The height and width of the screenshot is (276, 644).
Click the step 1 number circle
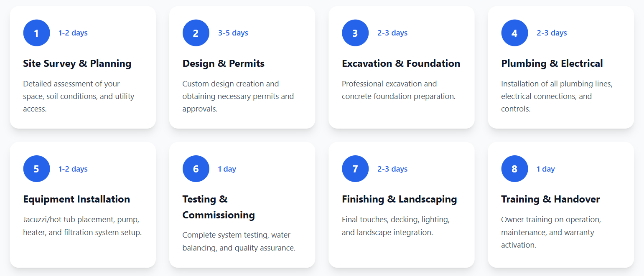pyautogui.click(x=36, y=33)
